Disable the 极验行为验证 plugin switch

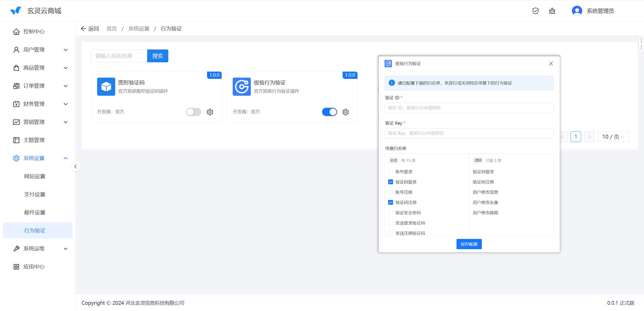point(329,112)
